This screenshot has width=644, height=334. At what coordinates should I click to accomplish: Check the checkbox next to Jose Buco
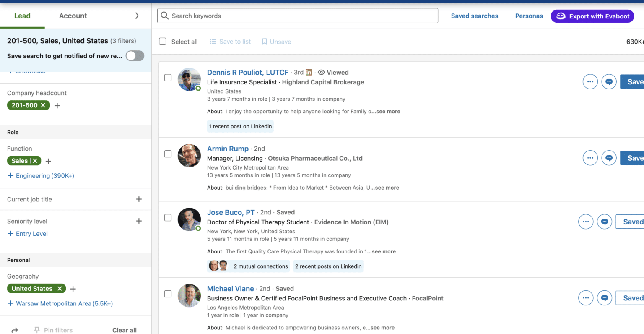coord(168,217)
